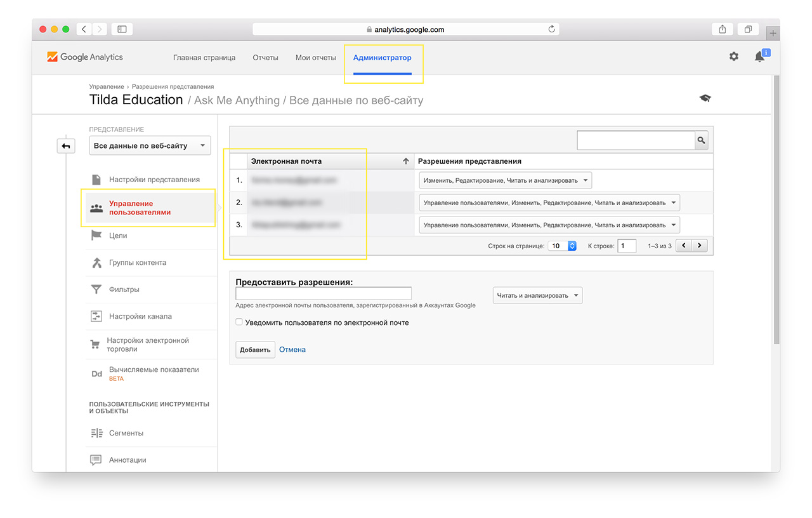The image size is (812, 518).
Task: Click the settings gear icon
Action: [x=733, y=56]
